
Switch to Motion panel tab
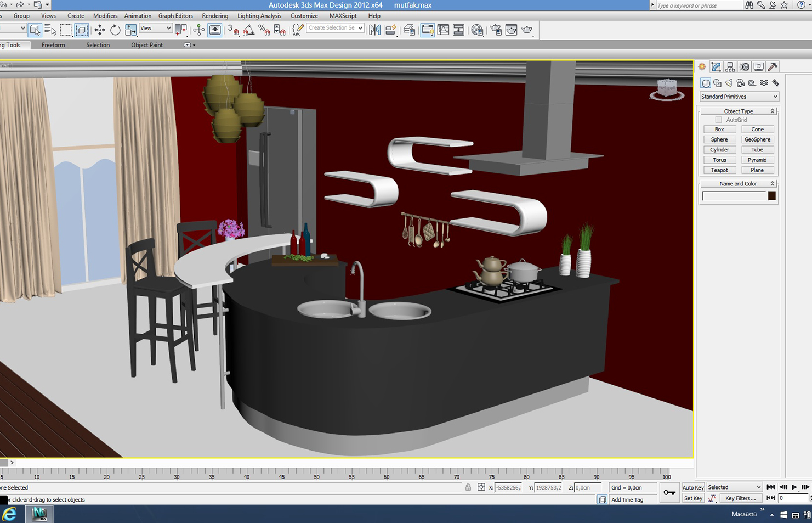[x=745, y=67]
